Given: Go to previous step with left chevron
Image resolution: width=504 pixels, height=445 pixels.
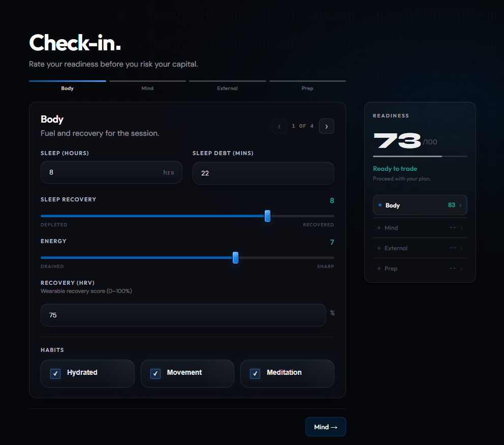Looking at the screenshot, I should [279, 126].
